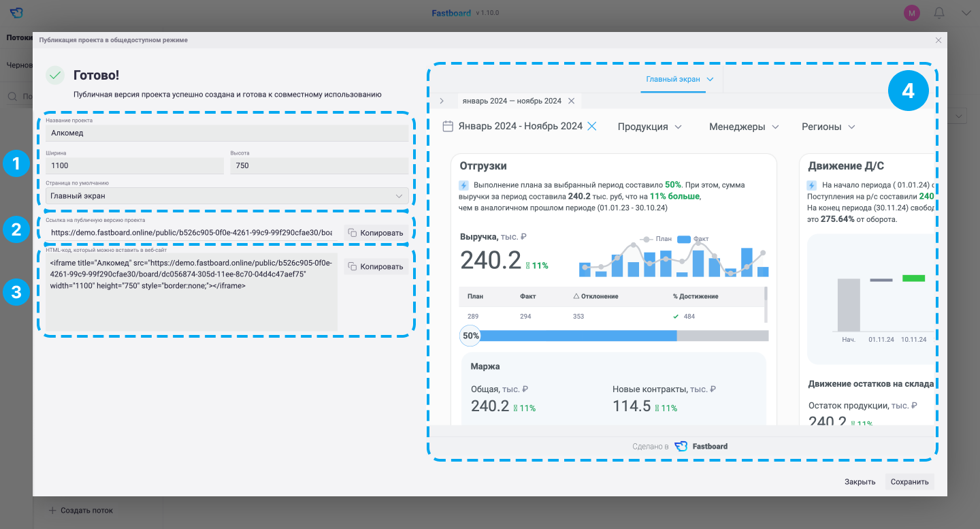Click the table cell with value 289
This screenshot has height=529, width=980.
coord(474,317)
